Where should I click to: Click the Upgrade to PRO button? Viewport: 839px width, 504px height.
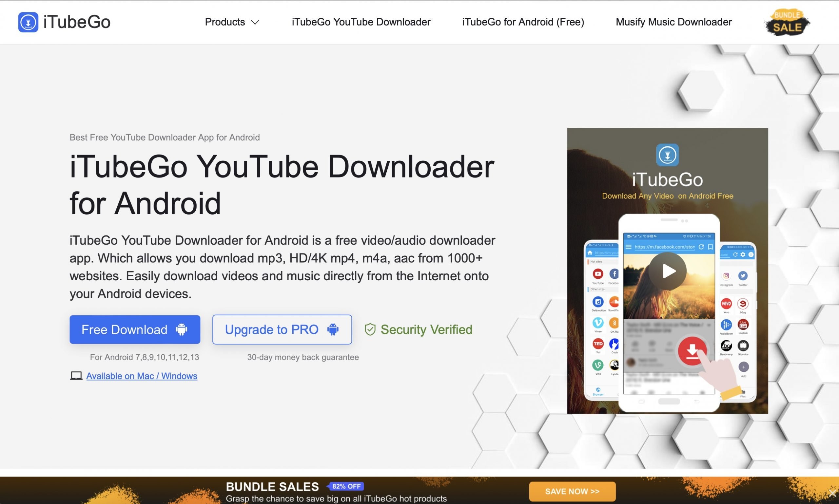(x=281, y=329)
